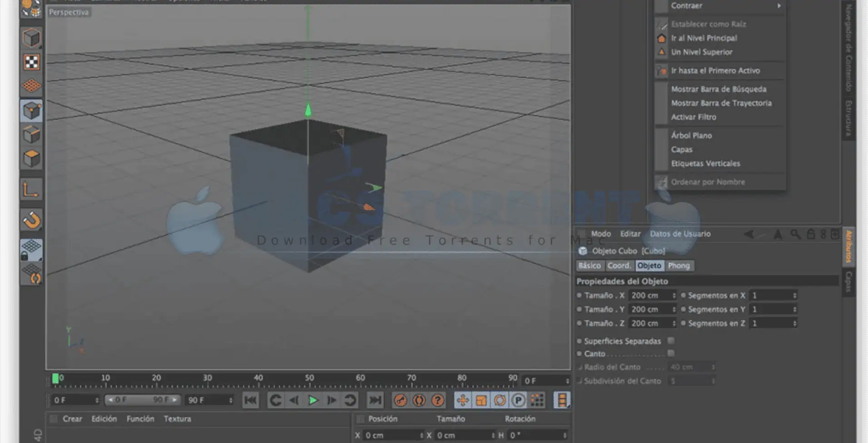This screenshot has width=868, height=443.
Task: Click the Record Active Objects key icon
Action: (x=400, y=400)
